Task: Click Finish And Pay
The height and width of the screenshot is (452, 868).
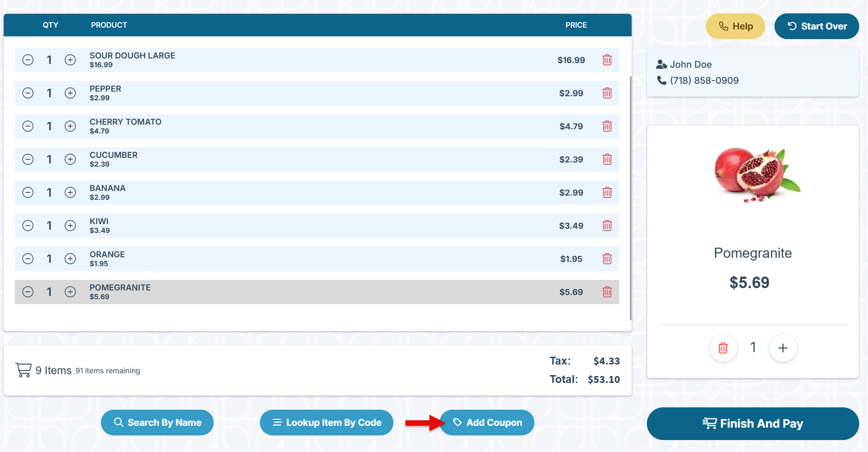Action: click(753, 423)
